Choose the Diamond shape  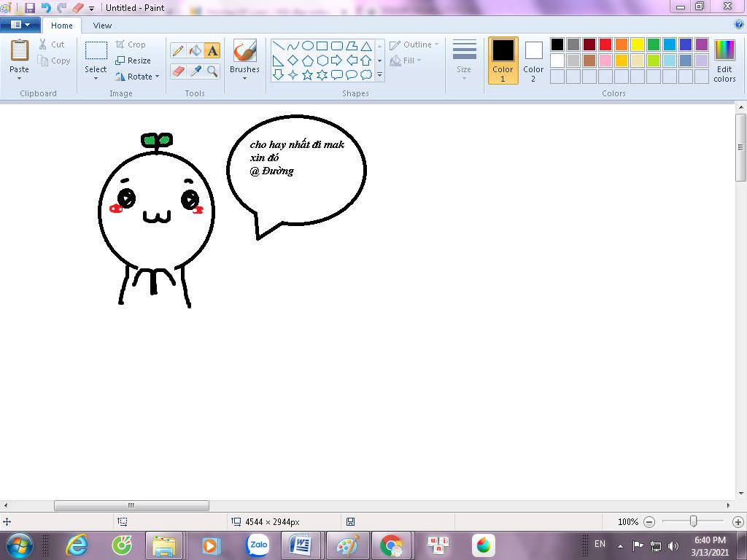pos(293,61)
